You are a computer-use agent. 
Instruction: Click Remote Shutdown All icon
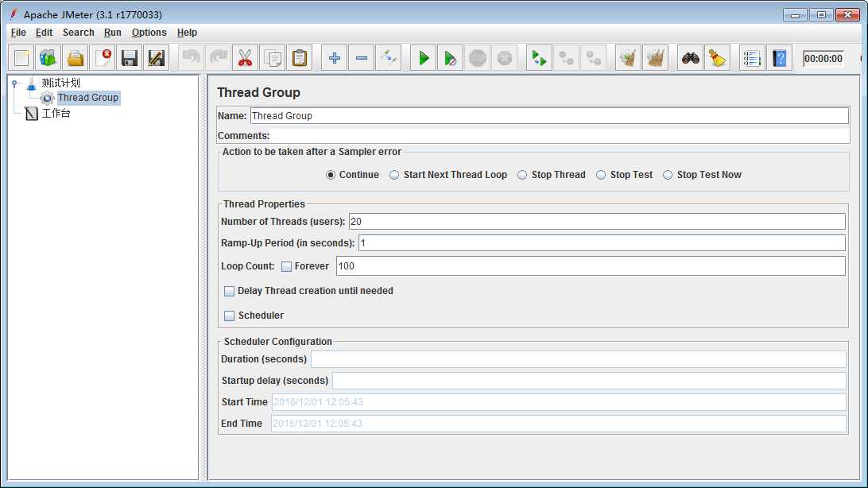594,58
